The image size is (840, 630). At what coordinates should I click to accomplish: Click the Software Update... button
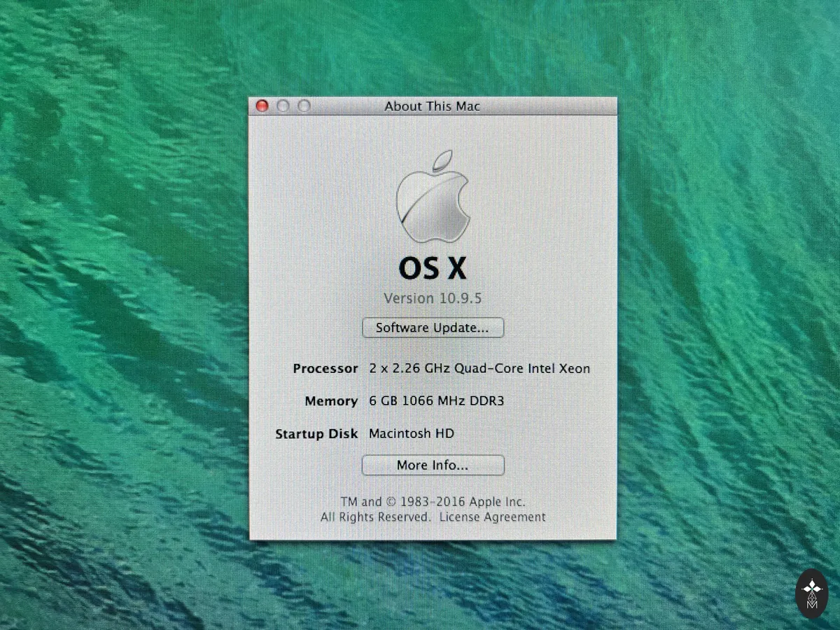click(433, 328)
